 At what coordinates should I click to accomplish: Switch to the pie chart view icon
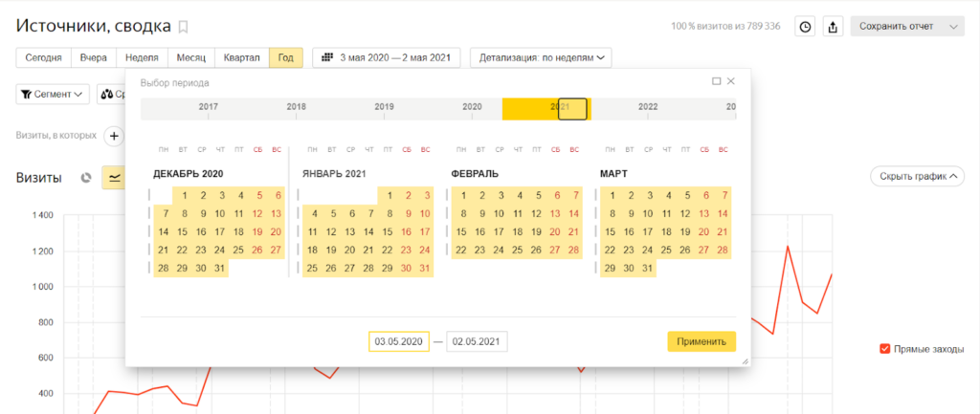tap(86, 178)
